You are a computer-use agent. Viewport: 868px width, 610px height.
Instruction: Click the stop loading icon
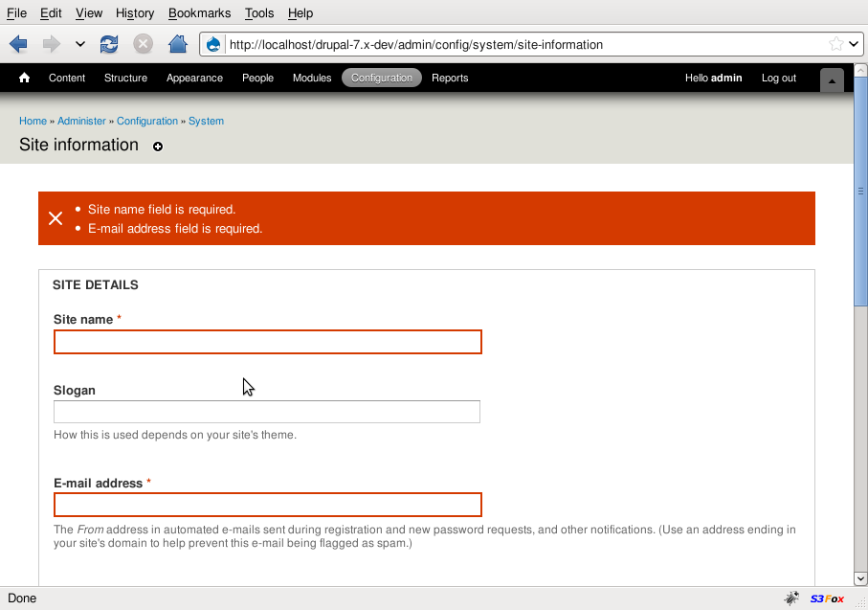pos(143,44)
